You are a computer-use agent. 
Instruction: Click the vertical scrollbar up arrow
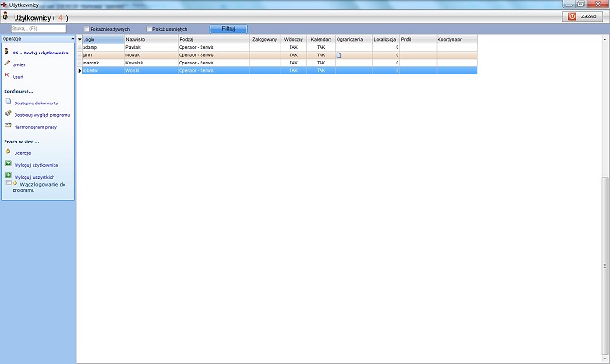605,39
